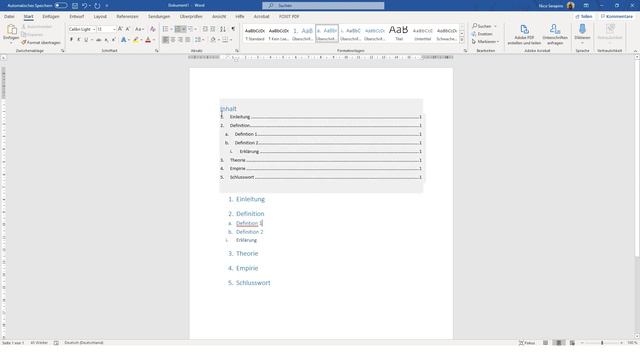Screen dimensions: 640x360
Task: Open the Einfügen ribbon tab
Action: 51,17
